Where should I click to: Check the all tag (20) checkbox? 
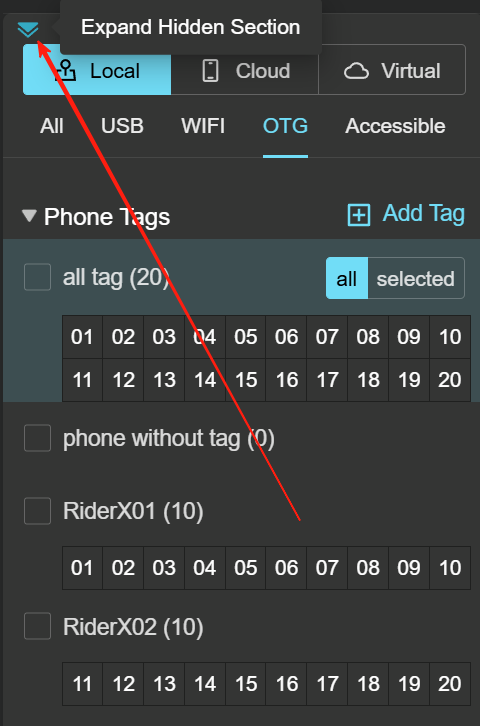coord(37,277)
